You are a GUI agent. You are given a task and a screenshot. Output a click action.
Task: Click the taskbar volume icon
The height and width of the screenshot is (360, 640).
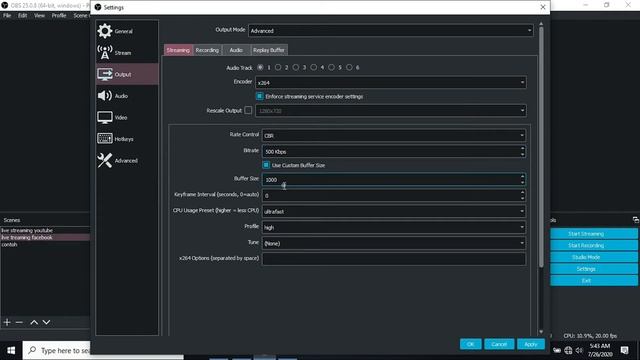[579, 350]
